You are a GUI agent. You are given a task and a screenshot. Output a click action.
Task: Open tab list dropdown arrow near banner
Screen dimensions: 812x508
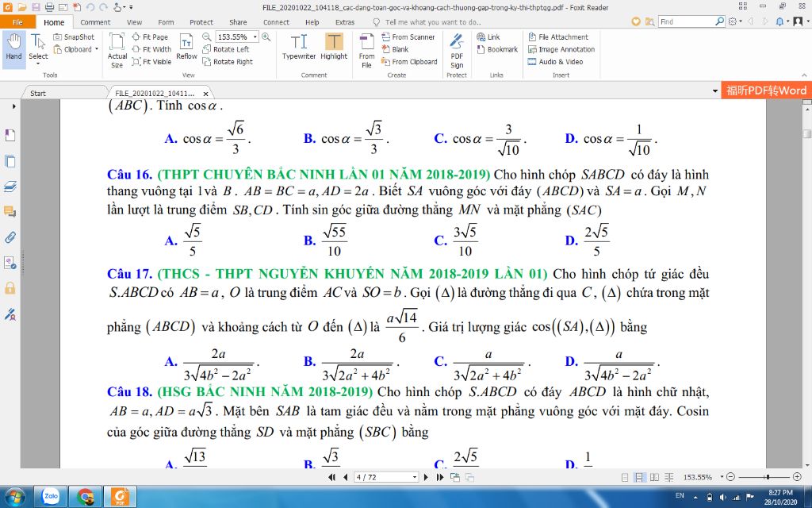[715, 91]
